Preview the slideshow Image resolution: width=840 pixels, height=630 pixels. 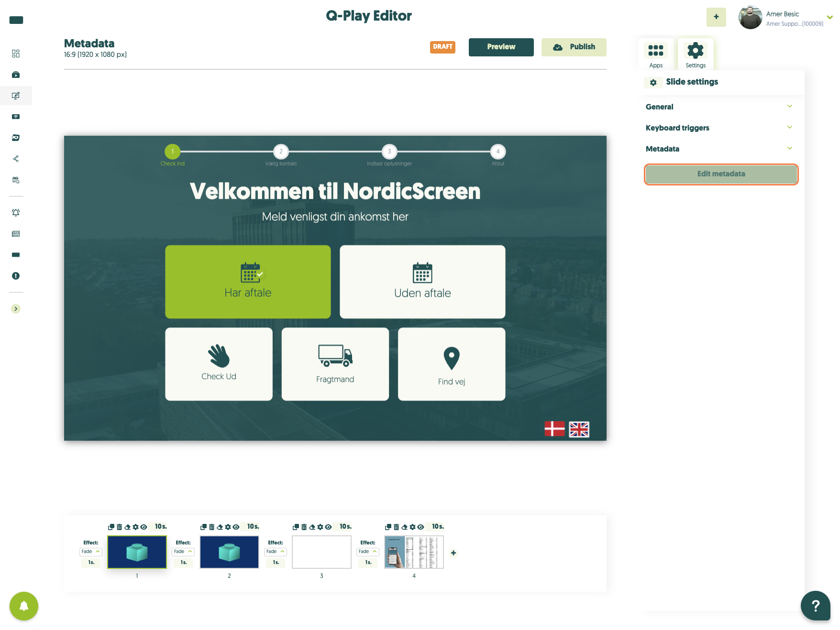coord(501,47)
